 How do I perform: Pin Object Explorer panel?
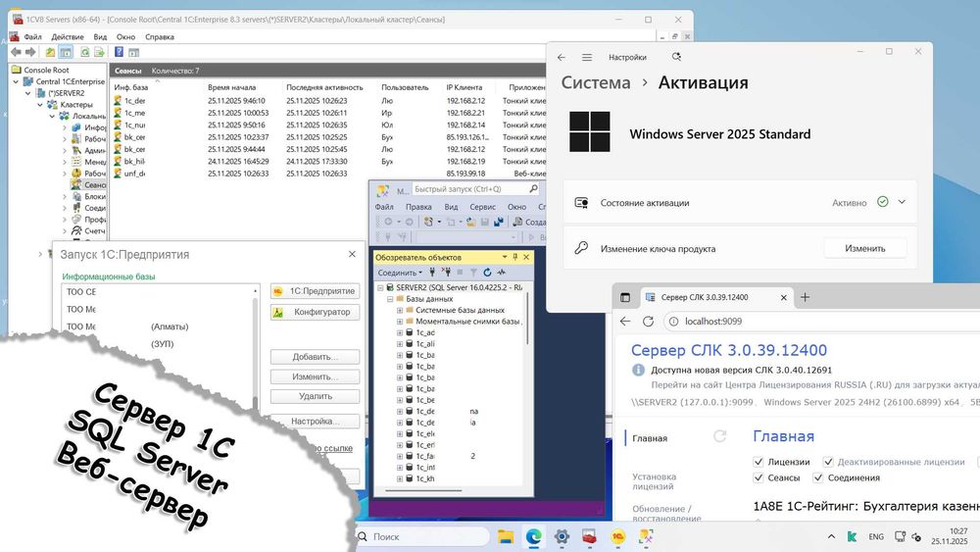tap(515, 257)
